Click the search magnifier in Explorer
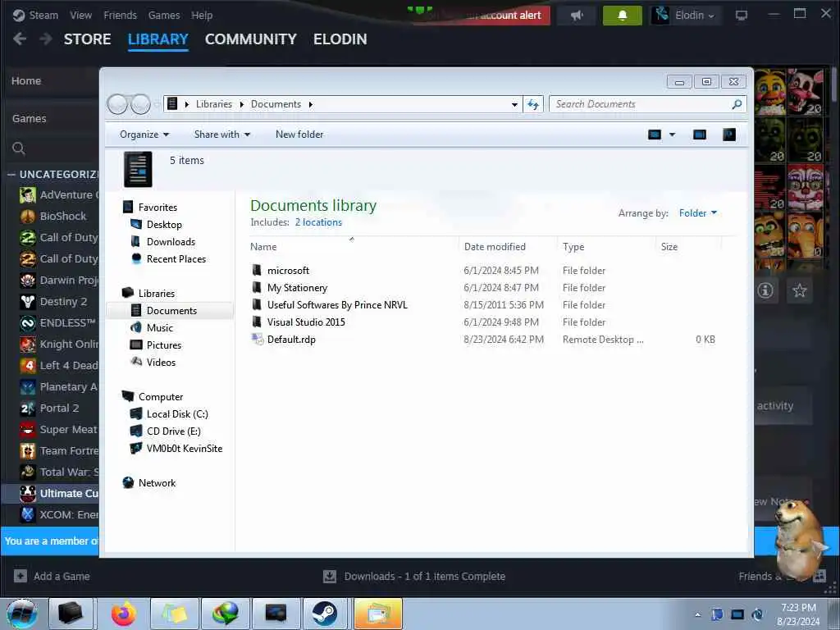This screenshot has height=630, width=840. tap(737, 104)
